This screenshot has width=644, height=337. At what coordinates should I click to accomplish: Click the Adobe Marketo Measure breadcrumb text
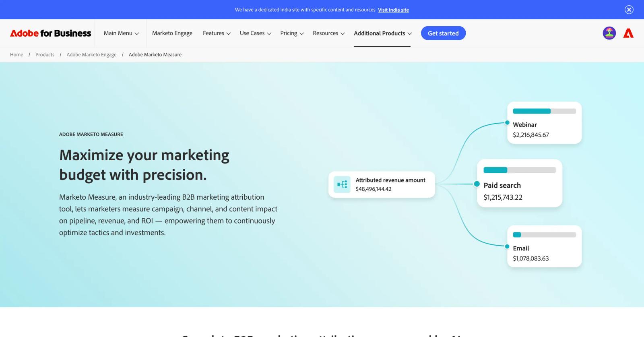click(x=155, y=55)
